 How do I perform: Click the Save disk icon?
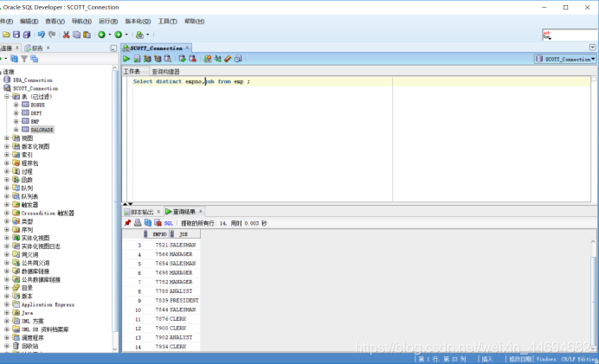pyautogui.click(x=16, y=35)
